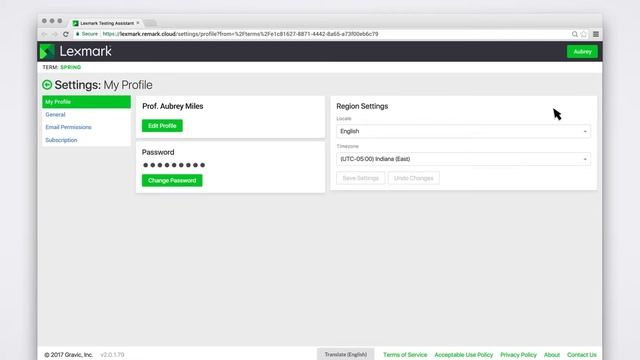This screenshot has height=360, width=640.
Task: Open Subscription in the sidebar
Action: 61,140
